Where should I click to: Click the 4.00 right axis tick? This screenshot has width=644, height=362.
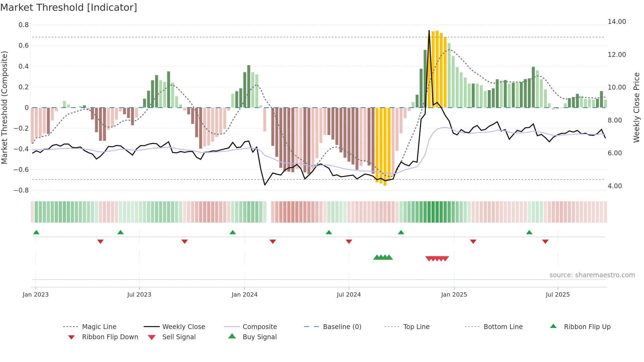(615, 186)
